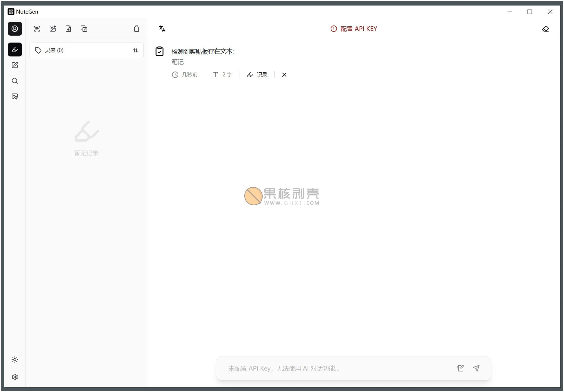Switch to the search view
The height and width of the screenshot is (392, 564).
point(15,81)
